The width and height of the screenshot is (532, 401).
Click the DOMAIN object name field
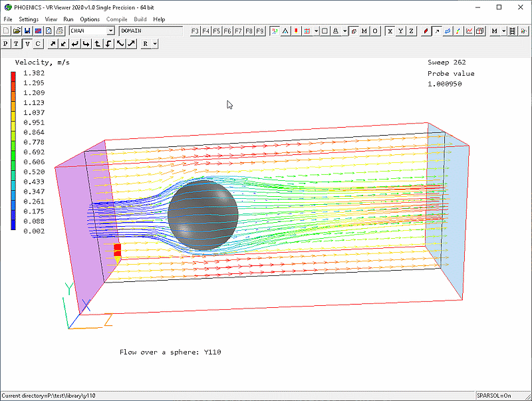(x=150, y=31)
